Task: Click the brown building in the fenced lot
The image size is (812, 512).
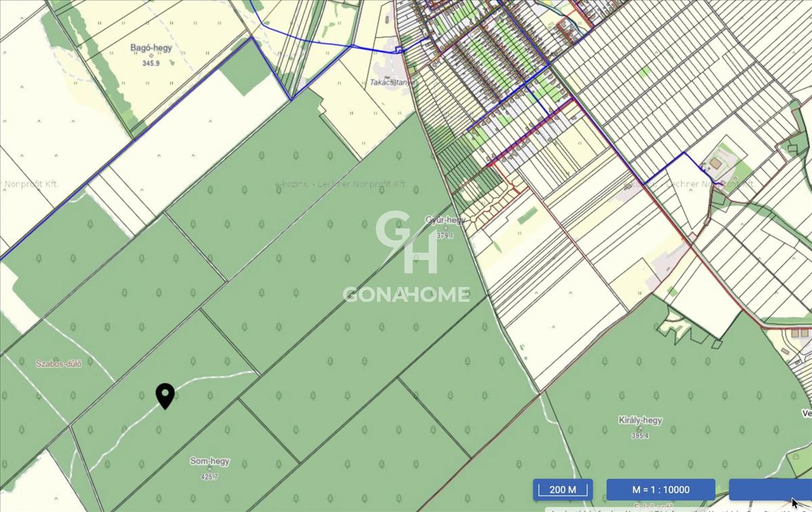Action: point(715,163)
